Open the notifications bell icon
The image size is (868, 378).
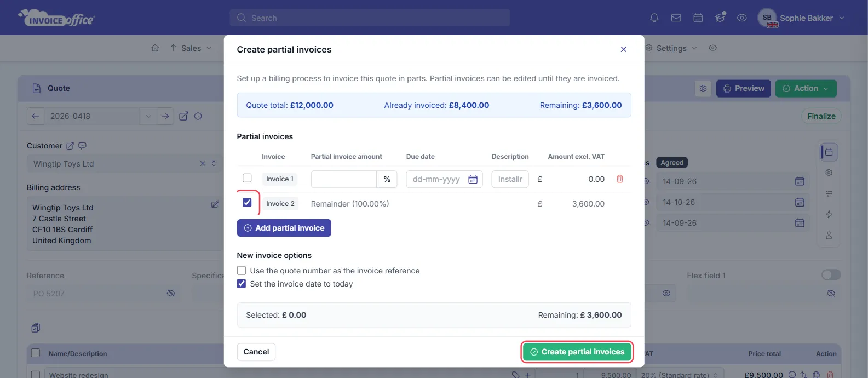[654, 18]
